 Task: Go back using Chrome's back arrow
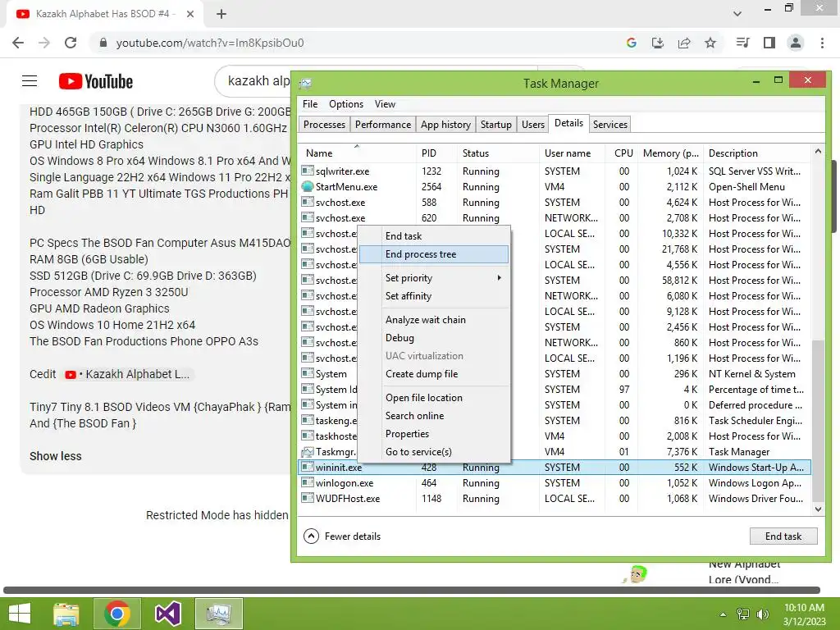coord(18,43)
